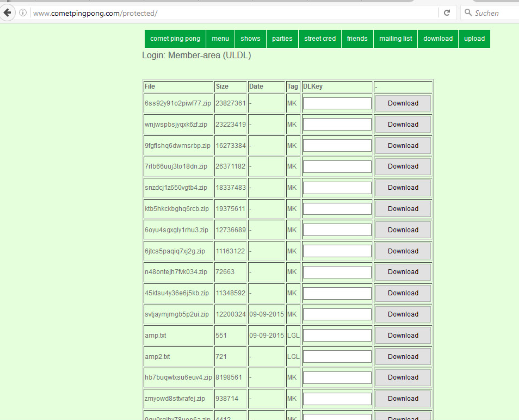Click DLKey field for snzdcj1z650vgtb4.zip
The image size is (519, 420).
coord(337,188)
